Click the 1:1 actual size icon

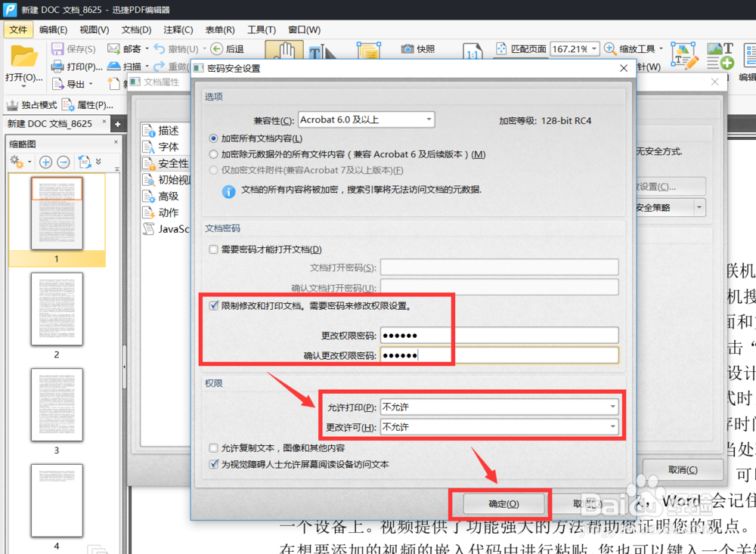point(472,51)
